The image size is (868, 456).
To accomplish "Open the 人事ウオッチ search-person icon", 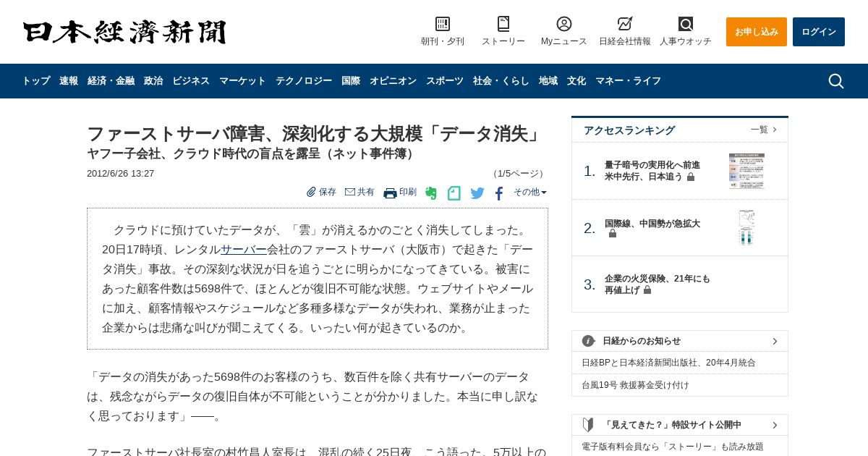I will [x=686, y=24].
